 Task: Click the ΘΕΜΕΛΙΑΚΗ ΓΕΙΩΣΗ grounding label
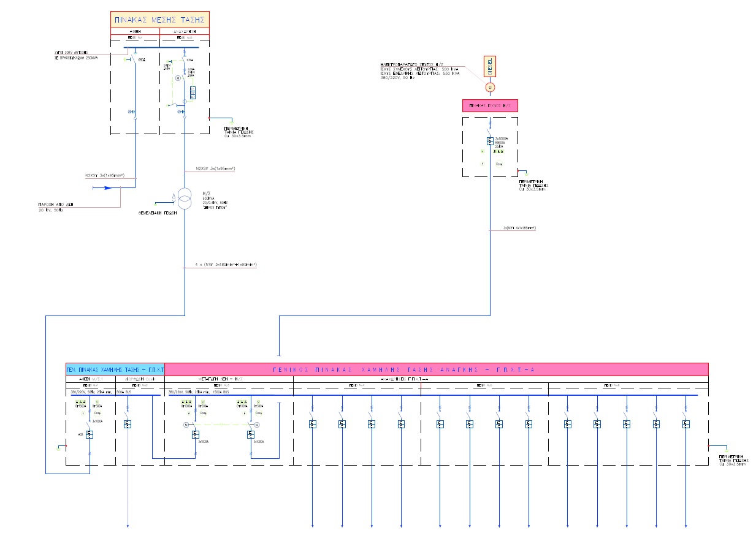click(156, 213)
